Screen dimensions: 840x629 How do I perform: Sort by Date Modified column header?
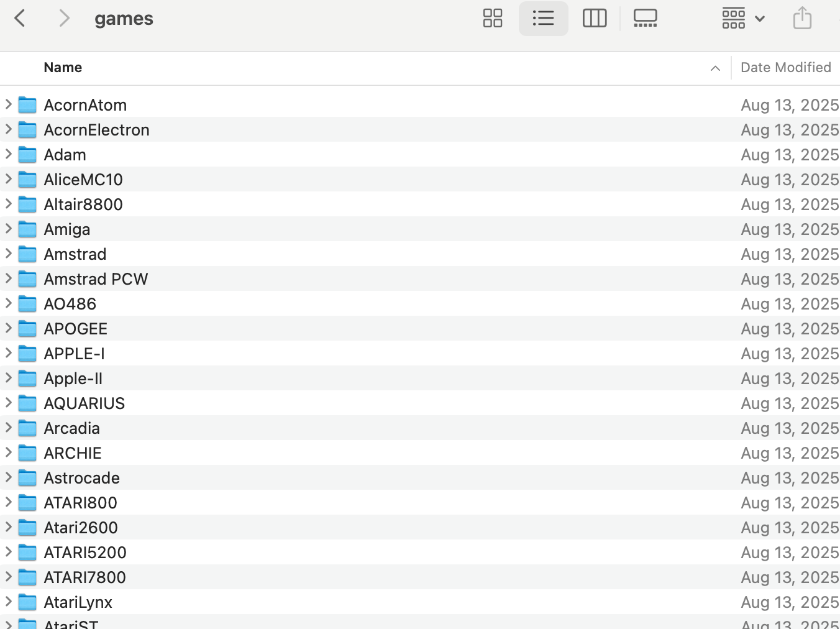785,68
